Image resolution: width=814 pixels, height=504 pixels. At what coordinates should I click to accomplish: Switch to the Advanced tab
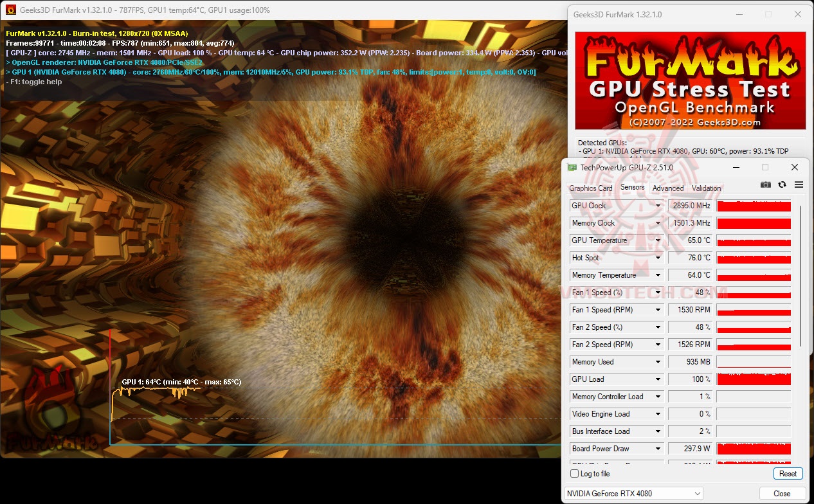coord(668,188)
